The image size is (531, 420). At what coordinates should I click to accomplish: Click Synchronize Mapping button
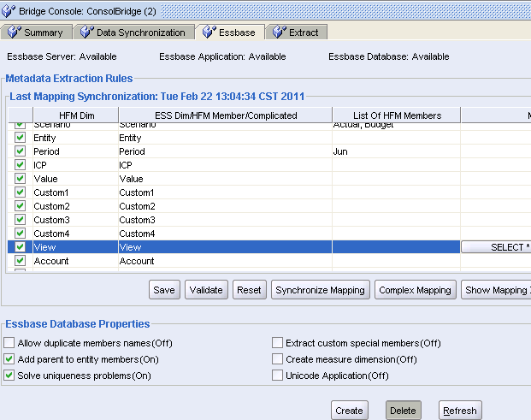tap(321, 290)
